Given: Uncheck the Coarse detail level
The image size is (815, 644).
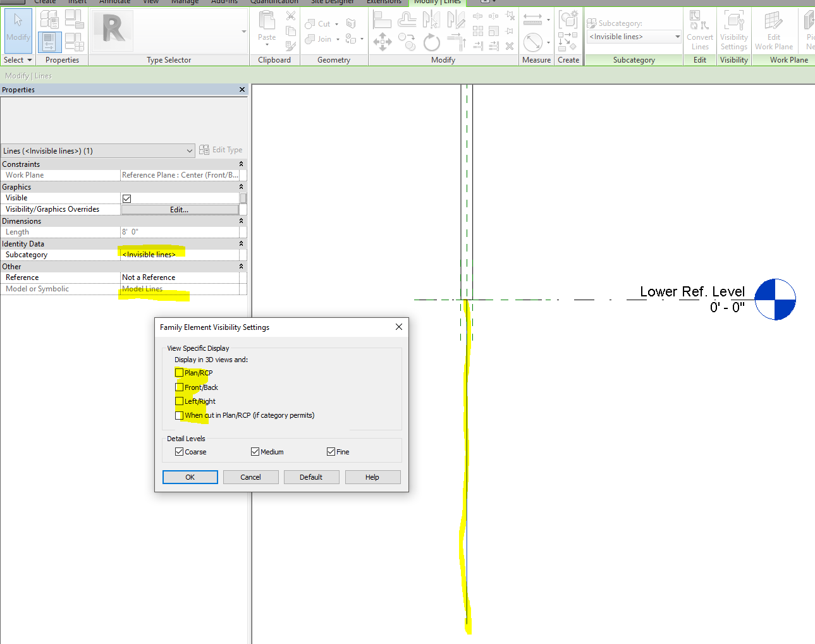Looking at the screenshot, I should click(x=180, y=451).
